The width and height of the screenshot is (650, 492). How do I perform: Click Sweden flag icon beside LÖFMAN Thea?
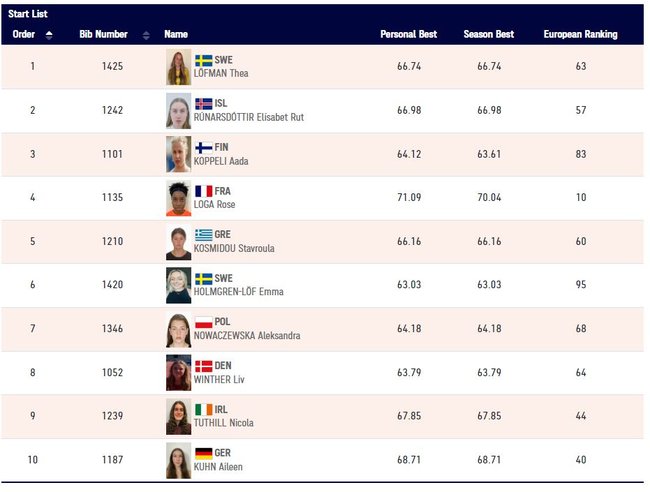pyautogui.click(x=203, y=60)
